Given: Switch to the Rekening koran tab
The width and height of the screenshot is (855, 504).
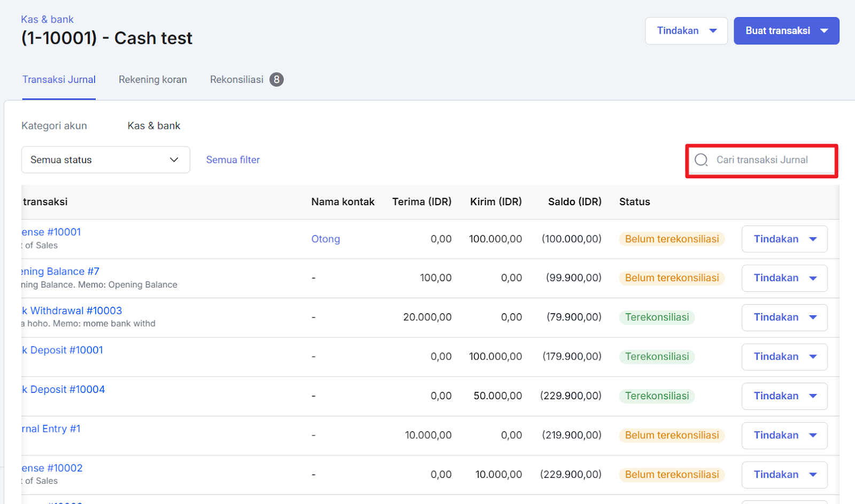Looking at the screenshot, I should 153,80.
